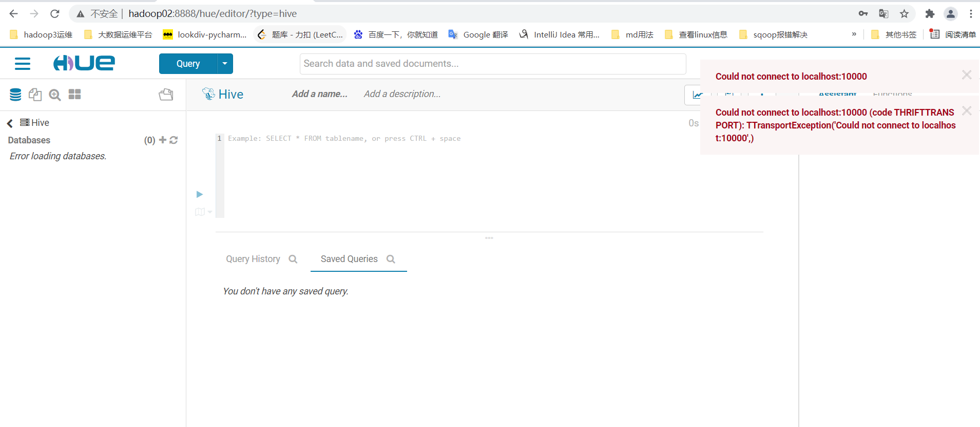Click the Hive editor title icon
This screenshot has height=427, width=980.
pyautogui.click(x=208, y=94)
